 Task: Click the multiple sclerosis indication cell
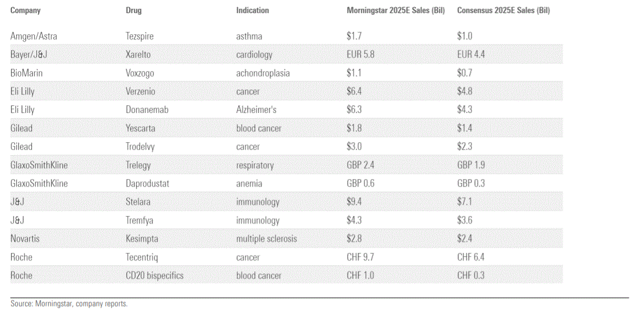266,239
